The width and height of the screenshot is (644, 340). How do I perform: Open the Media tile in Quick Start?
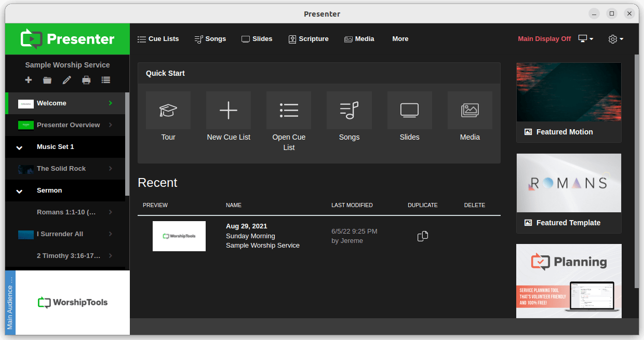[469, 117]
